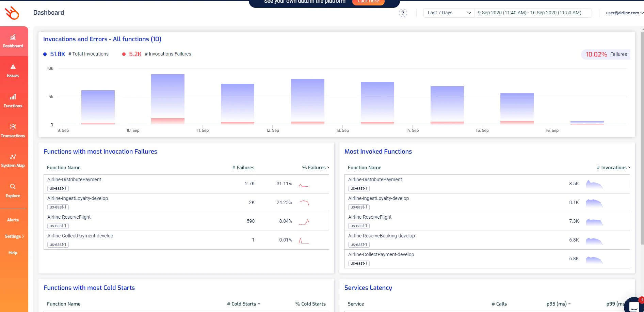Screen dimensions: 644x312
Task: Click the Lumigo logo icon
Action: [12, 13]
